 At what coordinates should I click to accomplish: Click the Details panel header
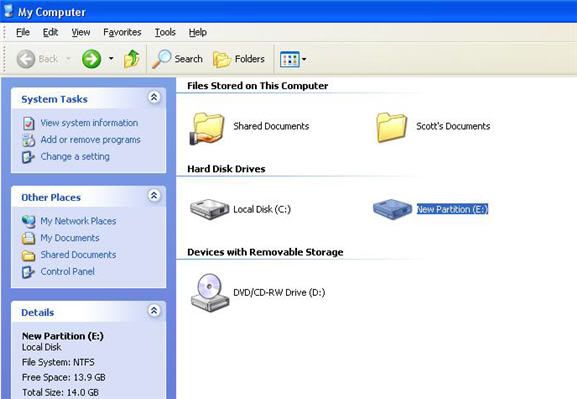coord(89,312)
